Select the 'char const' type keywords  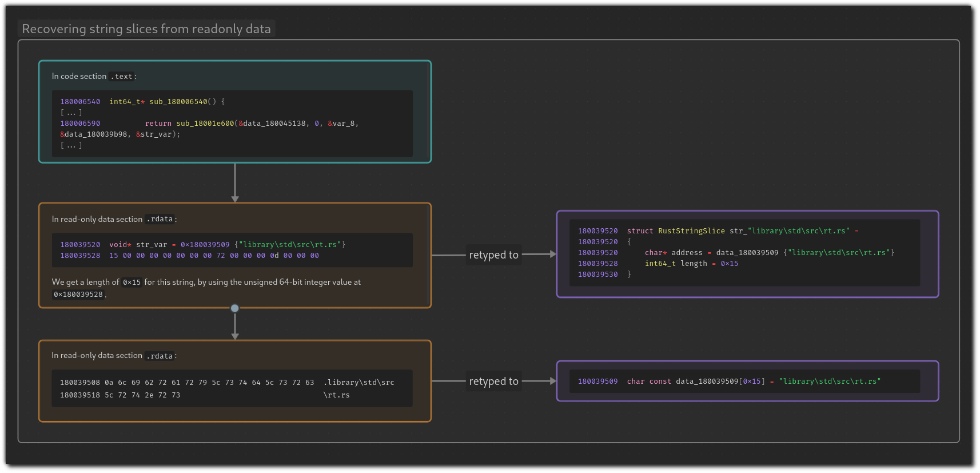[x=649, y=381]
